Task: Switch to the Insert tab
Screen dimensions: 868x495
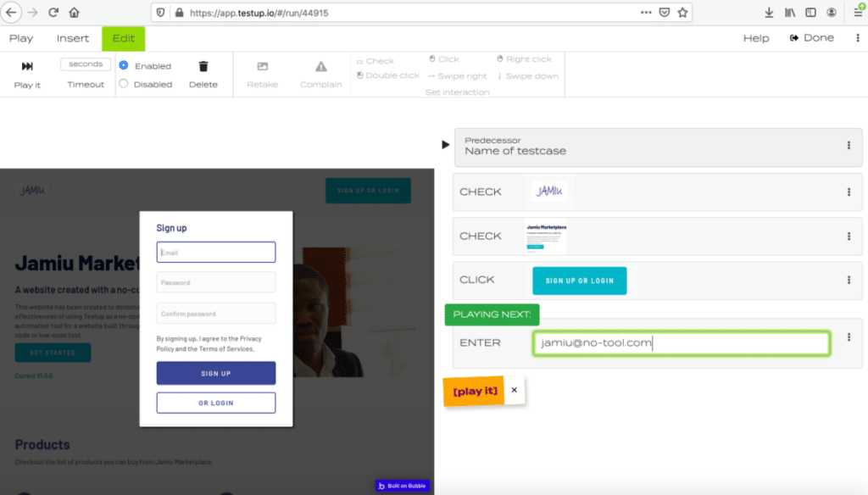Action: point(73,38)
